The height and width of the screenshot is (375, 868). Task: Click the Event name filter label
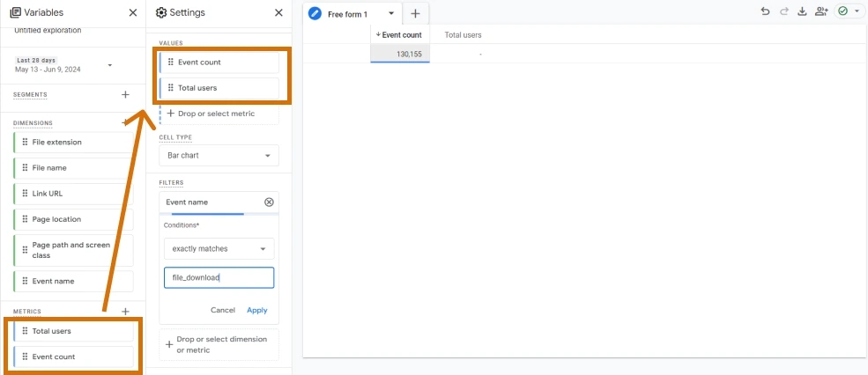pyautogui.click(x=187, y=202)
